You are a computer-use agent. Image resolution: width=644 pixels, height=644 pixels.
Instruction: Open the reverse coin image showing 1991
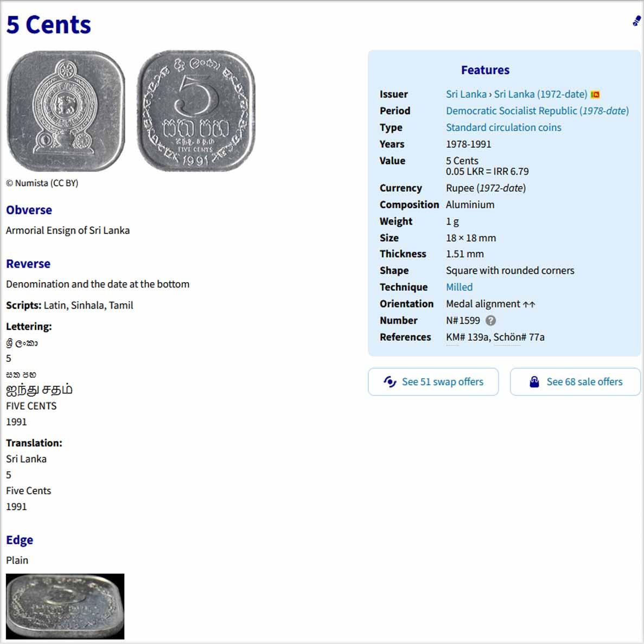click(196, 111)
